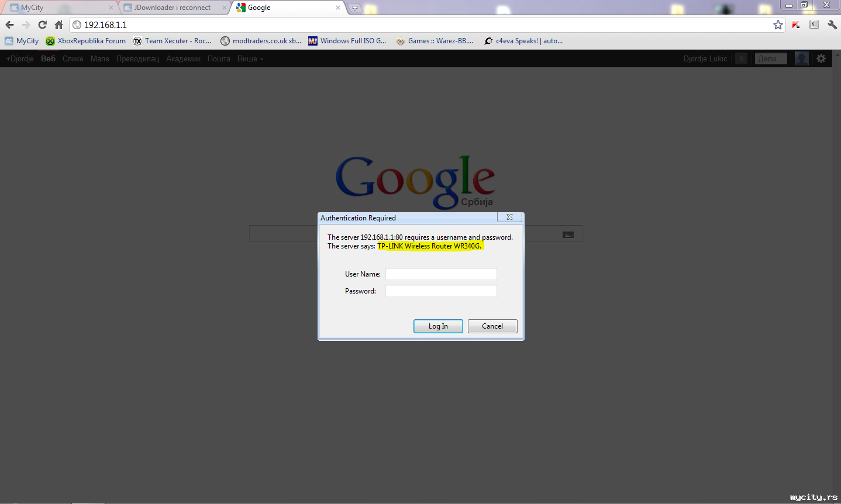Open the Chrome wrench menu
This screenshot has width=841, height=504.
pyautogui.click(x=832, y=25)
